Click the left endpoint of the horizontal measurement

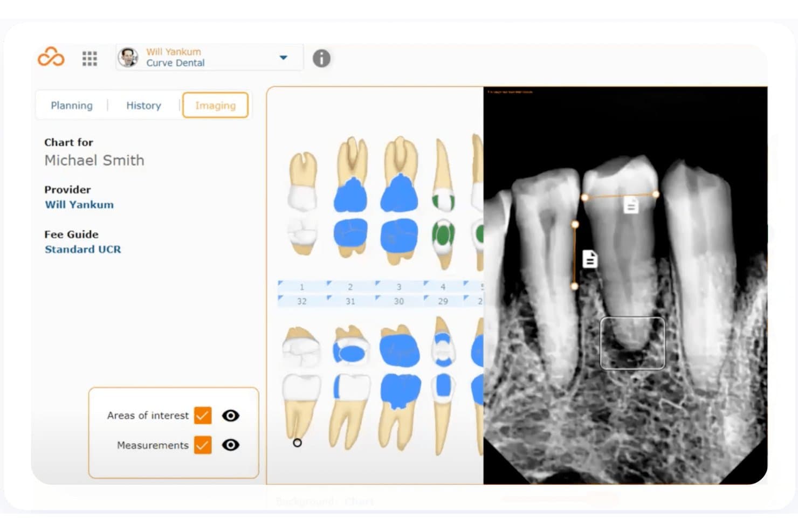click(x=585, y=198)
